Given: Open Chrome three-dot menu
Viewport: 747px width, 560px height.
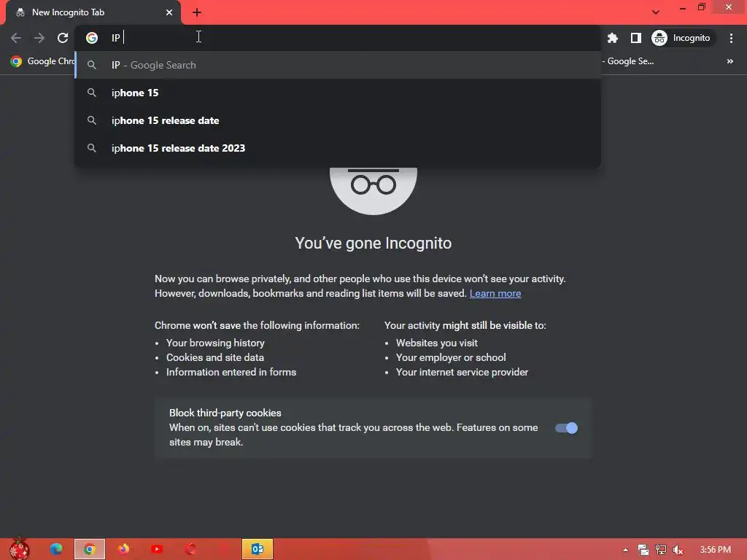Looking at the screenshot, I should point(731,38).
